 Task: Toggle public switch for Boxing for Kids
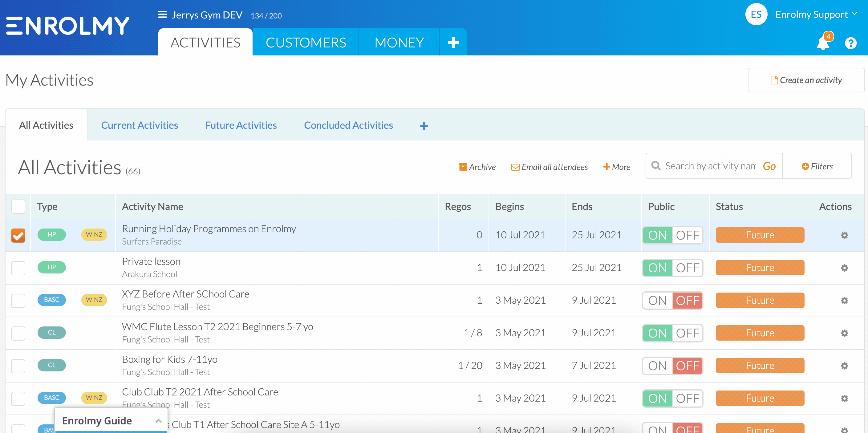point(672,366)
